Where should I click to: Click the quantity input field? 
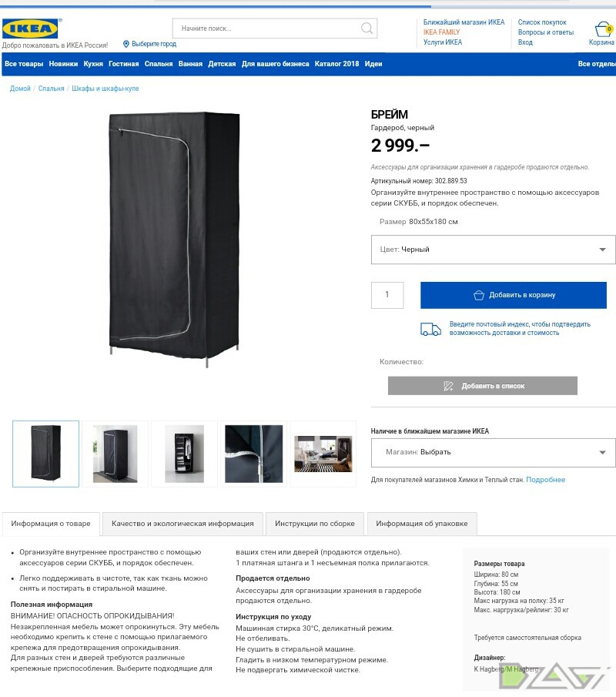(387, 295)
